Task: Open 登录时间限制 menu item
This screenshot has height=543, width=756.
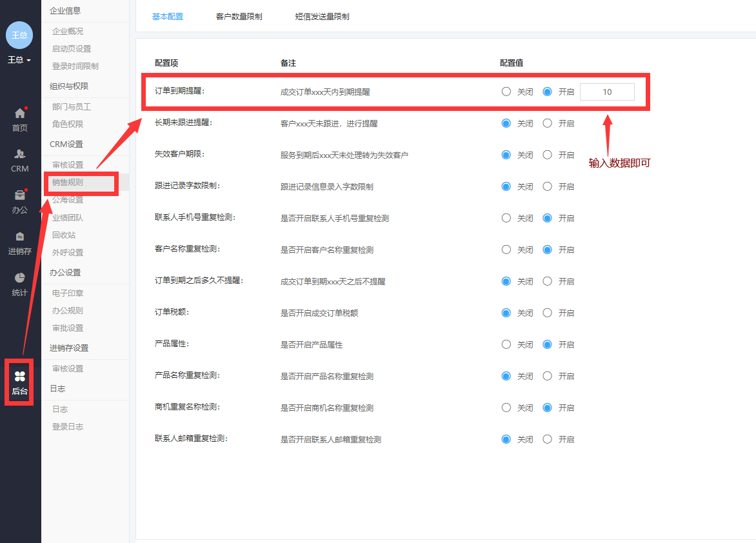Action: (x=75, y=66)
